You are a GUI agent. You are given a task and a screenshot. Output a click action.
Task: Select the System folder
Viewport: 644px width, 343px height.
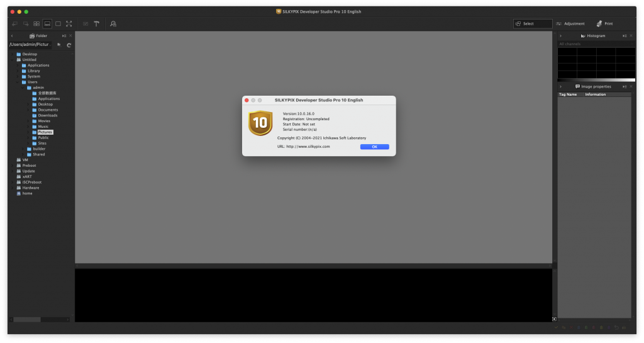pos(34,76)
